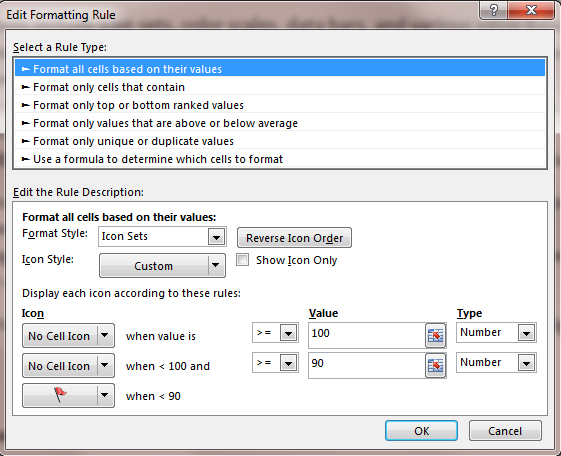
Task: Open the red flag icon picker
Action: tap(68, 396)
